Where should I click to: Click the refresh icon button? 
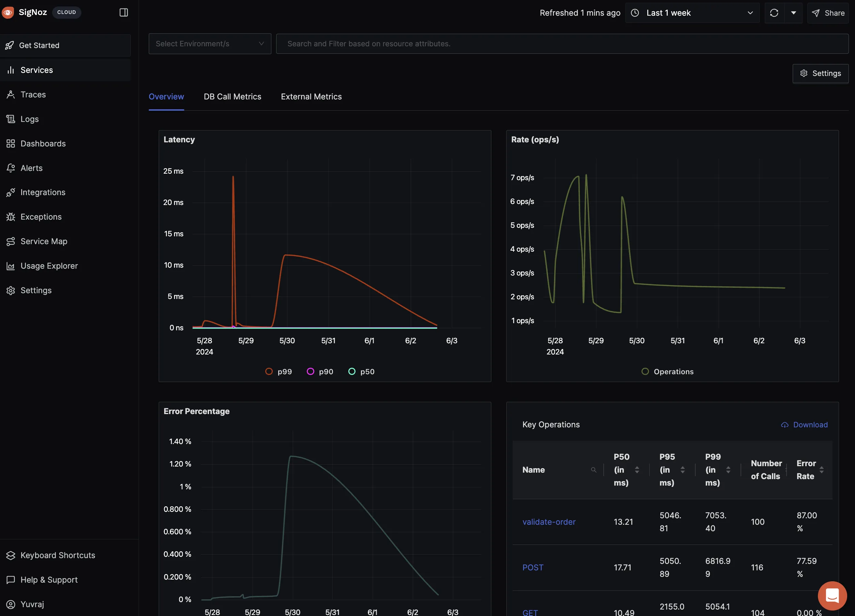pyautogui.click(x=774, y=13)
